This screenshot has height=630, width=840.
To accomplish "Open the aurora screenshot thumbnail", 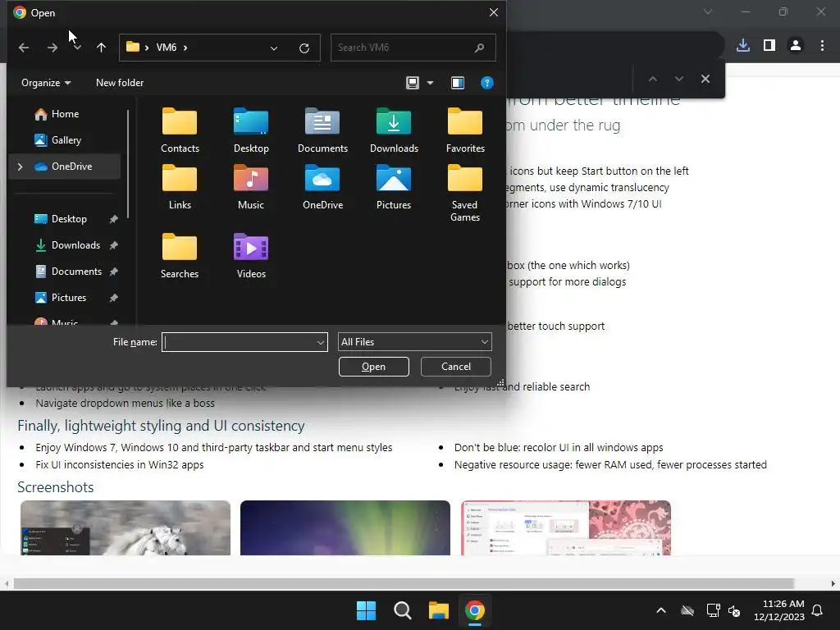I will click(345, 527).
